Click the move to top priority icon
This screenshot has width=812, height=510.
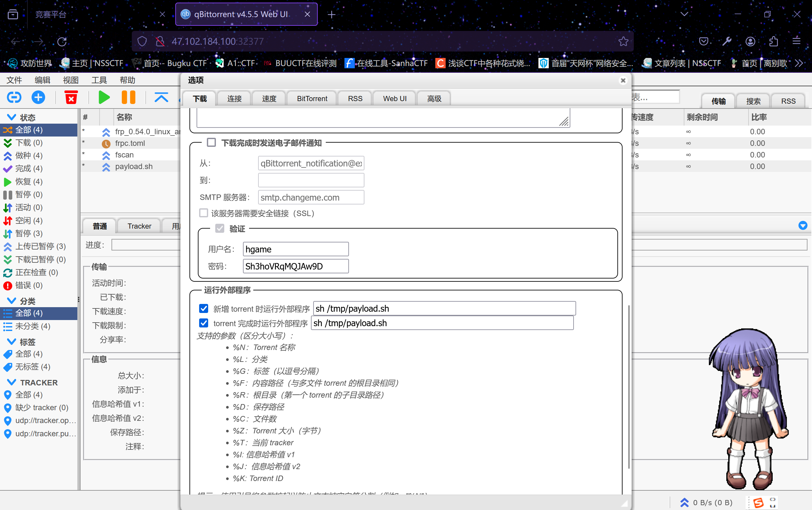[x=161, y=98]
